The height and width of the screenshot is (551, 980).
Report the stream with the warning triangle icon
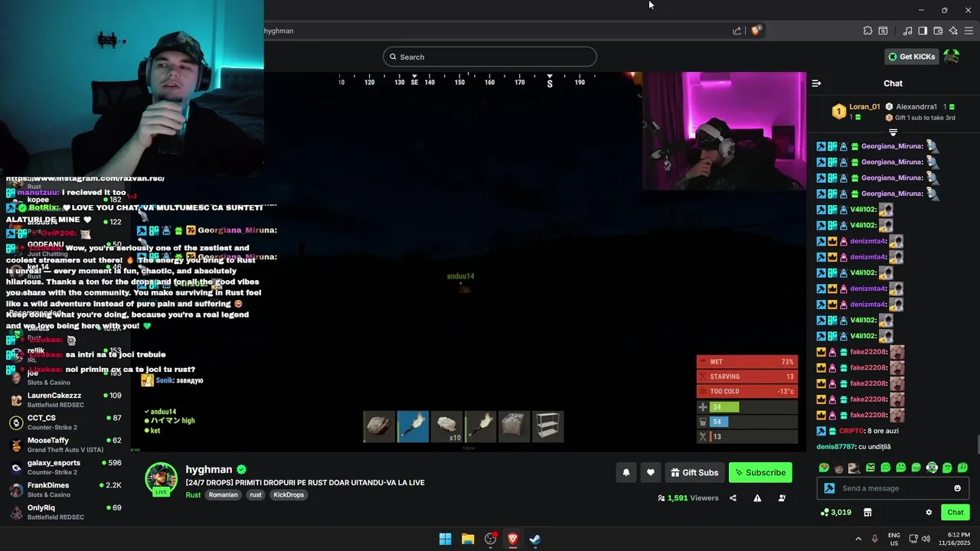coord(757,498)
